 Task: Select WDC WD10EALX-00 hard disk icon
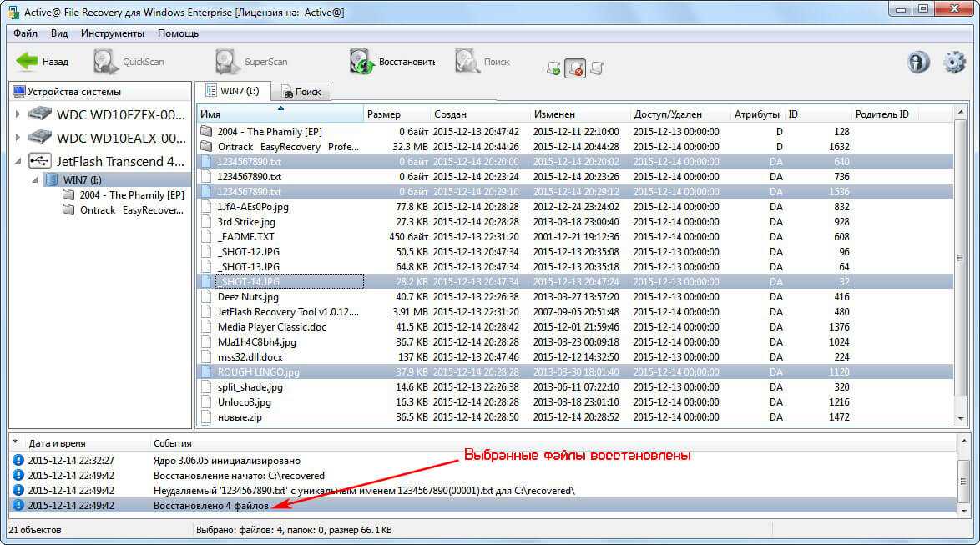pyautogui.click(x=40, y=137)
